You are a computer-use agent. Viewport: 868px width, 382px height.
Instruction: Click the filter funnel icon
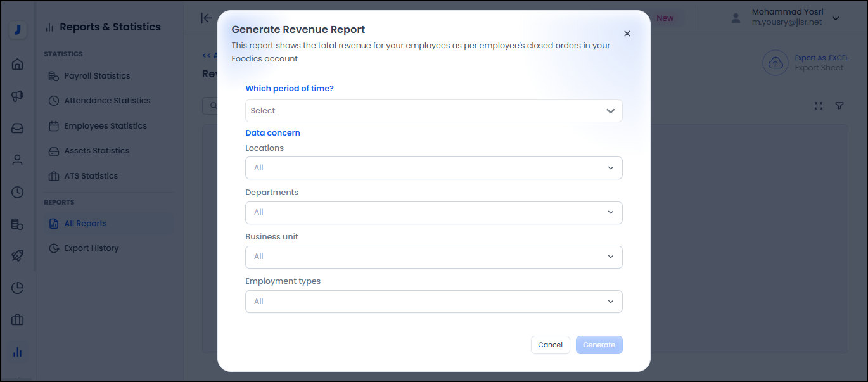tap(839, 106)
